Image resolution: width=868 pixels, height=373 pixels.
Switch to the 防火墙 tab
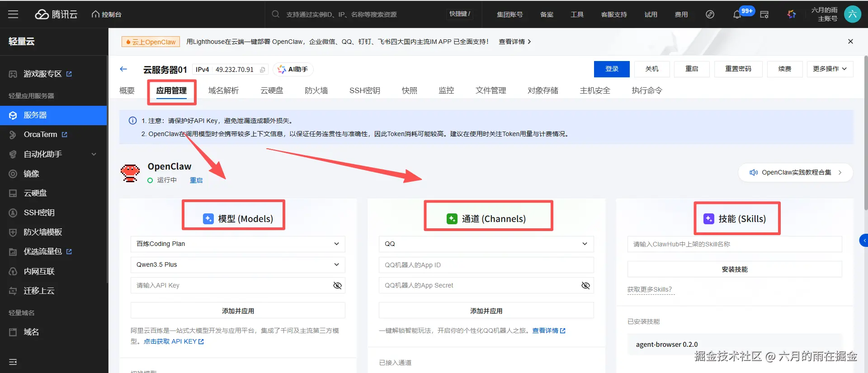tap(316, 90)
